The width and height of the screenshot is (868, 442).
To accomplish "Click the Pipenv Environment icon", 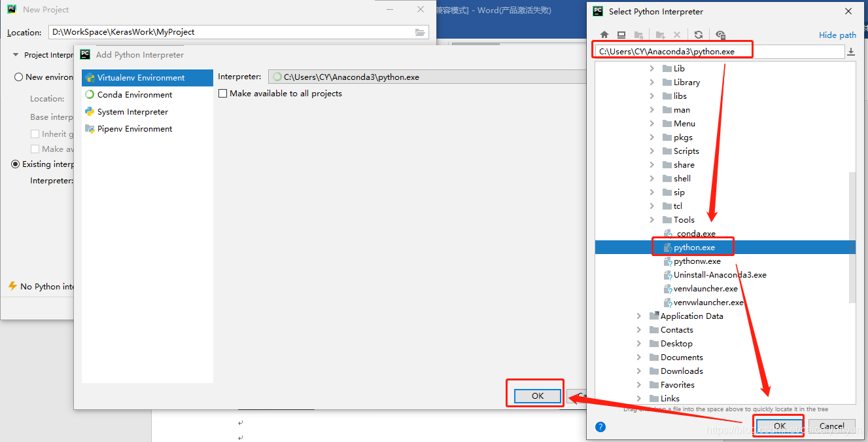I will coord(90,129).
